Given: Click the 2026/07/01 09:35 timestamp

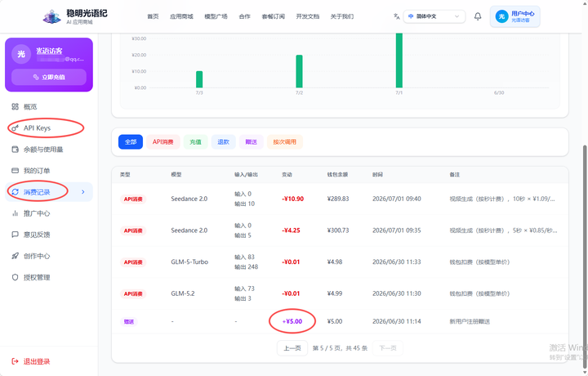Looking at the screenshot, I should (x=397, y=231).
